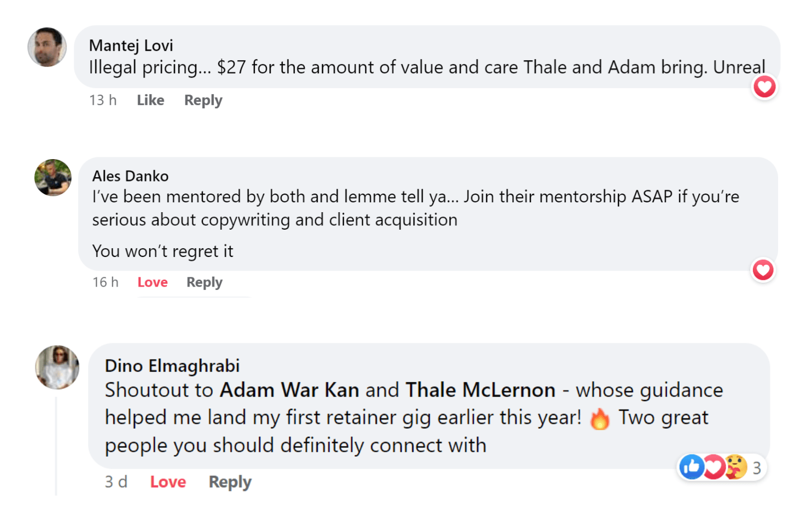Open reactions summary on Dino Elmaghrabi's comment
The width and height of the screenshot is (812, 508).
(x=721, y=468)
